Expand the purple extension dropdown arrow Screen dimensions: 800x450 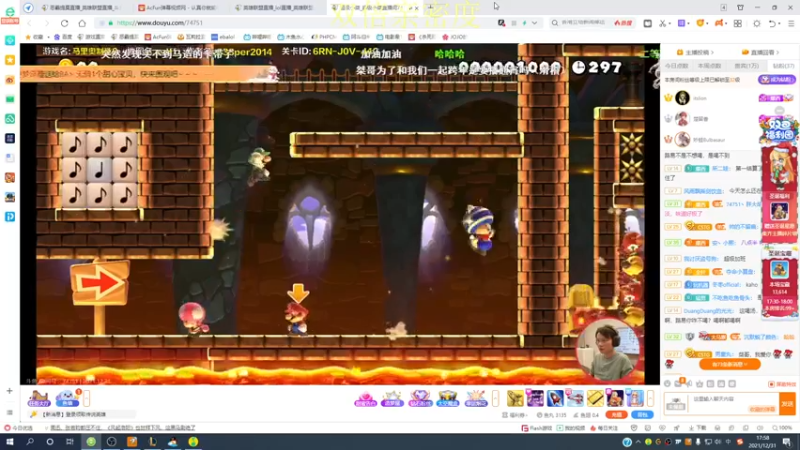pos(689,23)
